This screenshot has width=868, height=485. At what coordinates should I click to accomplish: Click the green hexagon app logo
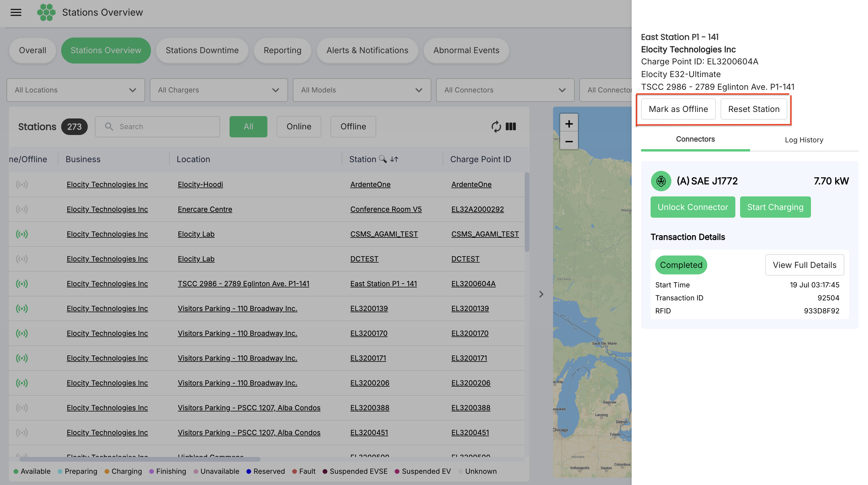click(46, 12)
